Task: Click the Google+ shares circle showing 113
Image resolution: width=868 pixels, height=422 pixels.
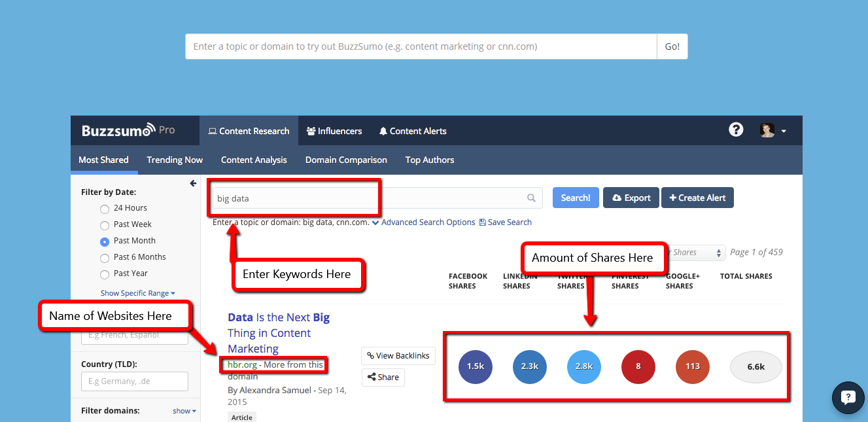Action: coord(693,366)
